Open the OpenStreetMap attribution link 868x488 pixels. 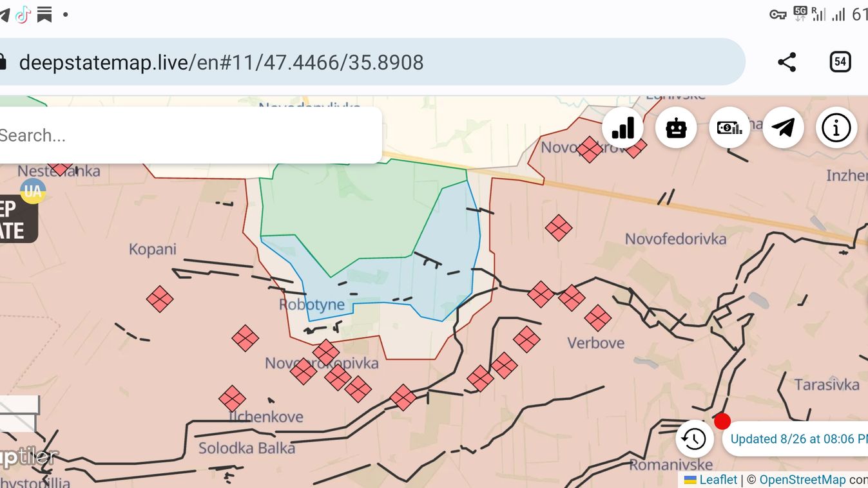coord(802,480)
